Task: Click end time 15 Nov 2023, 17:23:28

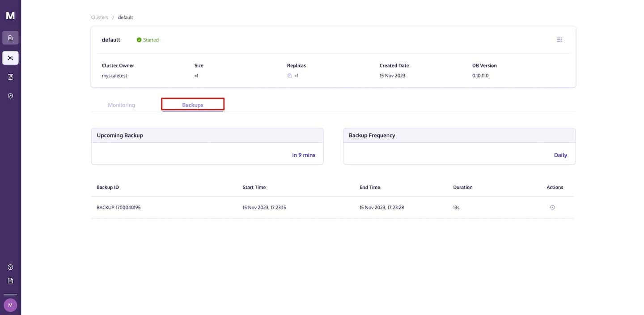Action: [382, 208]
